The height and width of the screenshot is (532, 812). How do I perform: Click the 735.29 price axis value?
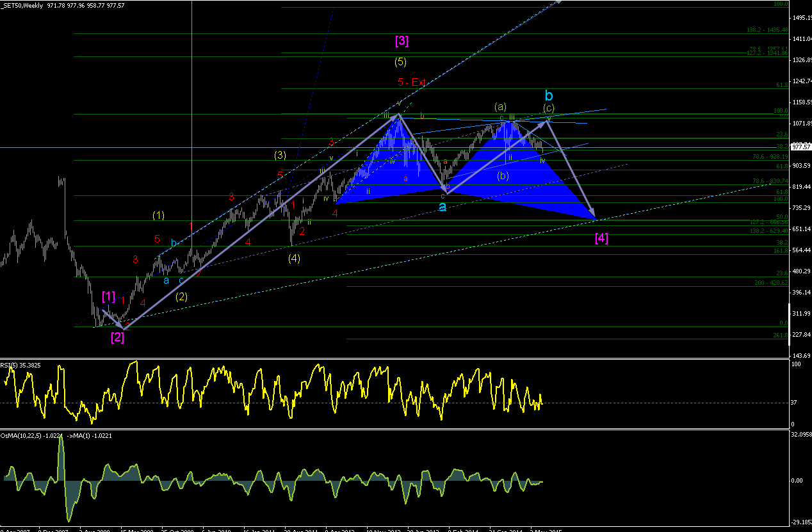[801, 208]
